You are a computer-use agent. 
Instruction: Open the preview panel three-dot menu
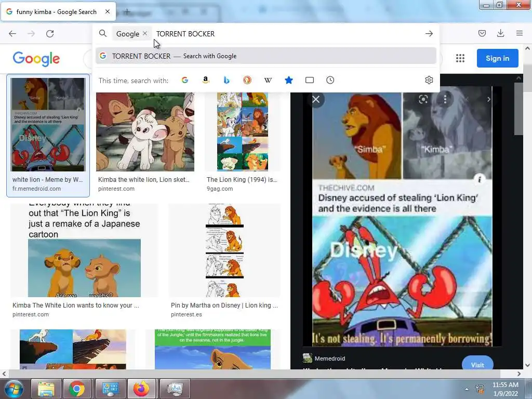click(445, 99)
